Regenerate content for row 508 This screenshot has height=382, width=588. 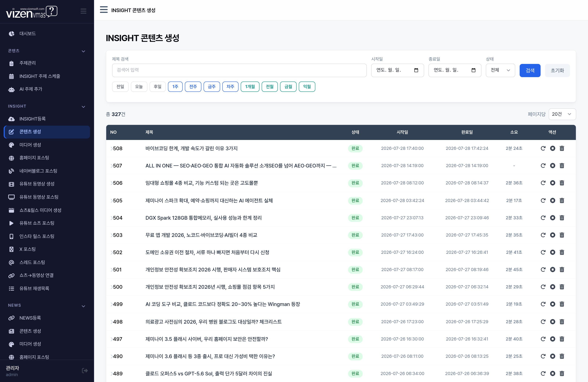543,148
